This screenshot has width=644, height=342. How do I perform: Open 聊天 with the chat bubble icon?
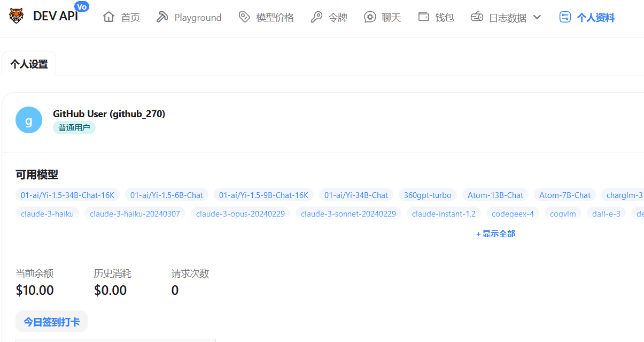pos(370,17)
